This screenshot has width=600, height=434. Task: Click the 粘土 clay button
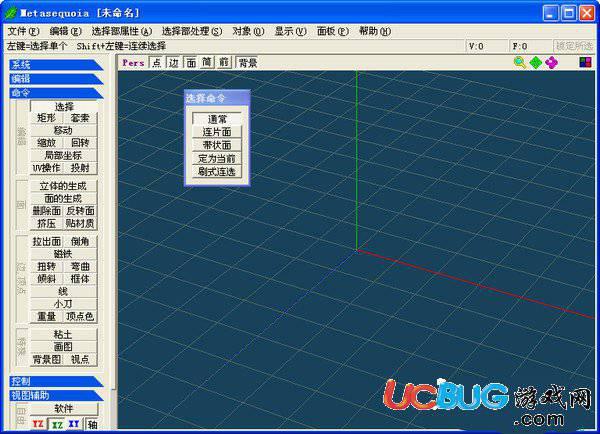tap(64, 334)
